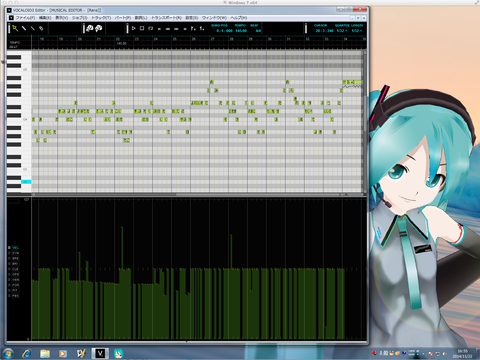The image size is (480, 360).
Task: Open the ヘルプ(H) menu
Action: (239, 18)
